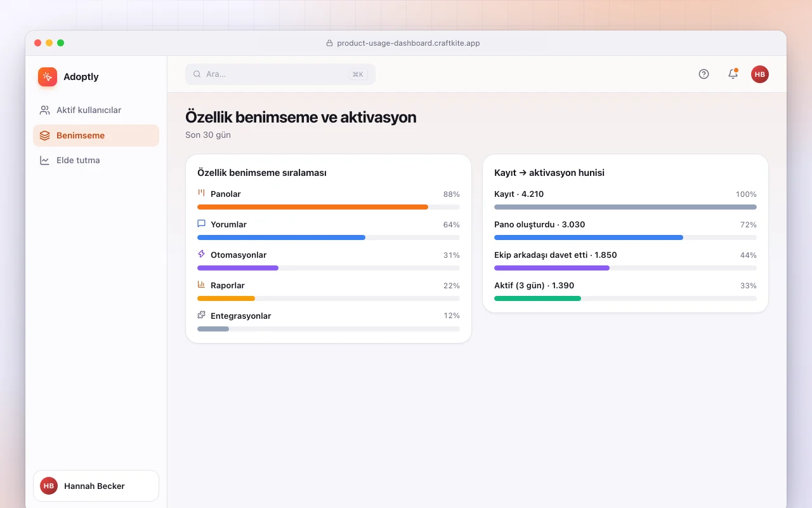
Task: Click the Raporlar 22% progress bar
Action: pos(329,298)
